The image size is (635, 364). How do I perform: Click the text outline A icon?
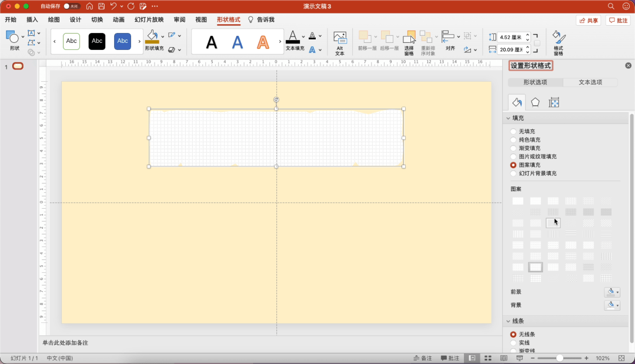pos(312,36)
